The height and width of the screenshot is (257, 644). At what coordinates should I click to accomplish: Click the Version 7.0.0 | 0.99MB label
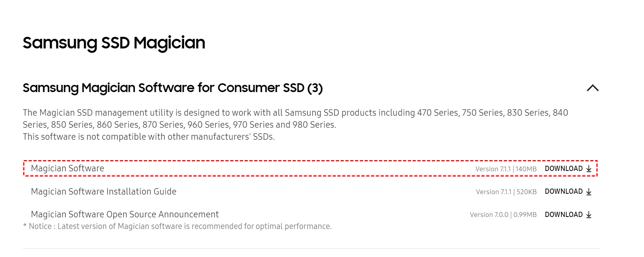pos(503,215)
